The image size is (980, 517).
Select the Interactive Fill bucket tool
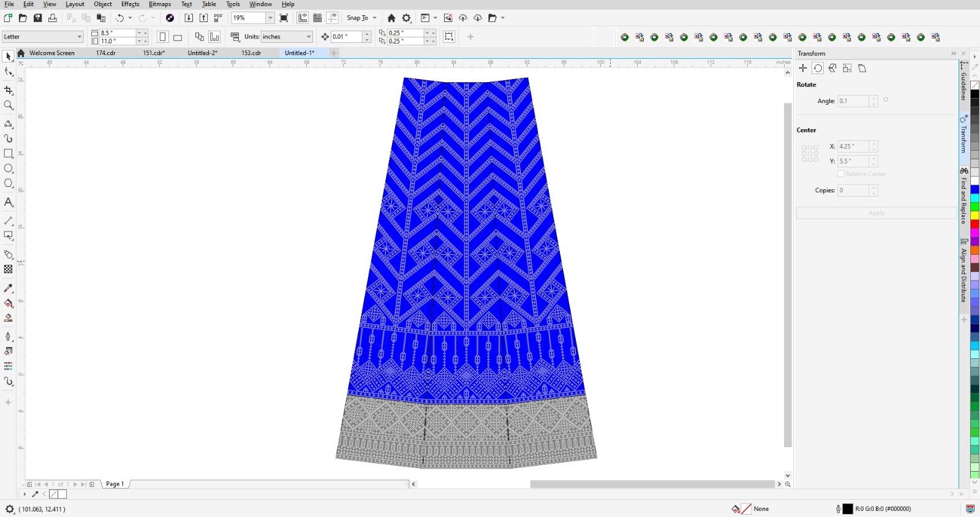point(9,303)
